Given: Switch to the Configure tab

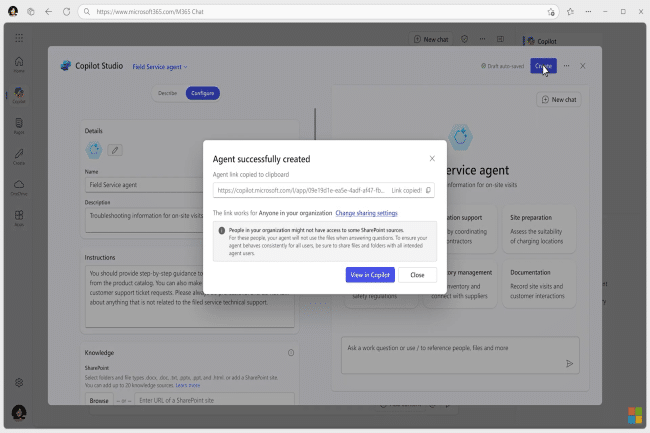Looking at the screenshot, I should click(x=203, y=93).
